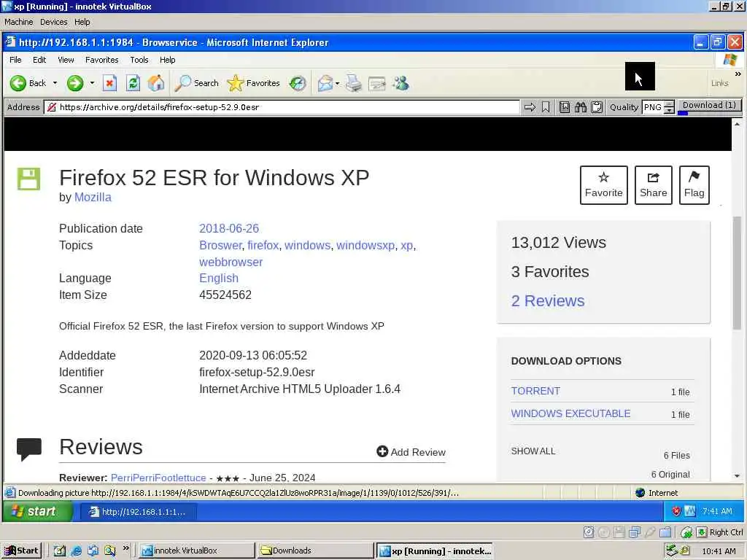Click the Browservice find binoculars icon
Viewport: 747px width, 560px height.
click(580, 107)
